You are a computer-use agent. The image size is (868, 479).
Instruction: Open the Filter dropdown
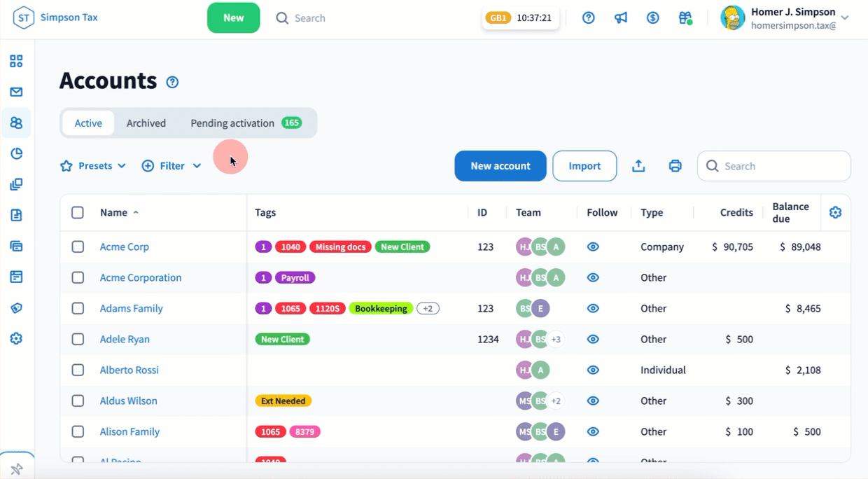click(171, 166)
